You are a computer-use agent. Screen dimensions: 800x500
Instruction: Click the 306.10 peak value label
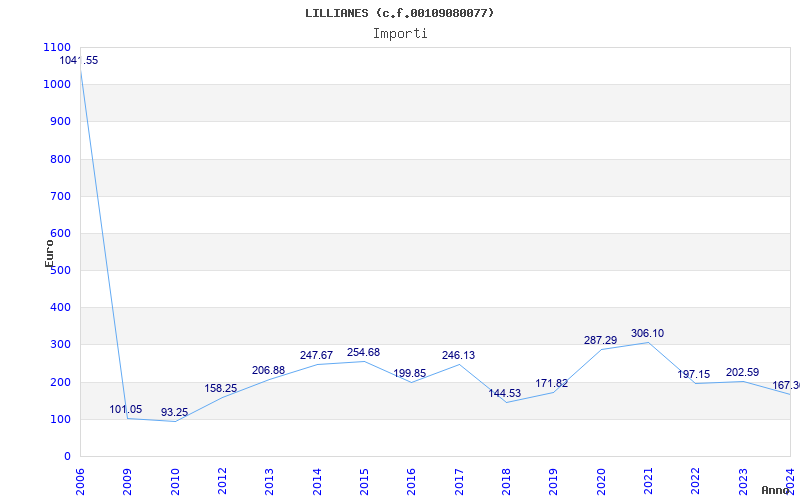tap(647, 333)
